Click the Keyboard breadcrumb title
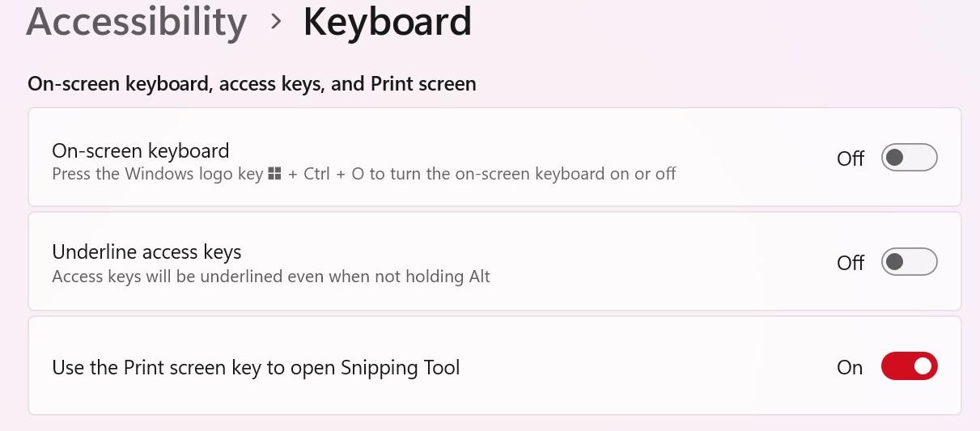This screenshot has height=431, width=980. (387, 22)
